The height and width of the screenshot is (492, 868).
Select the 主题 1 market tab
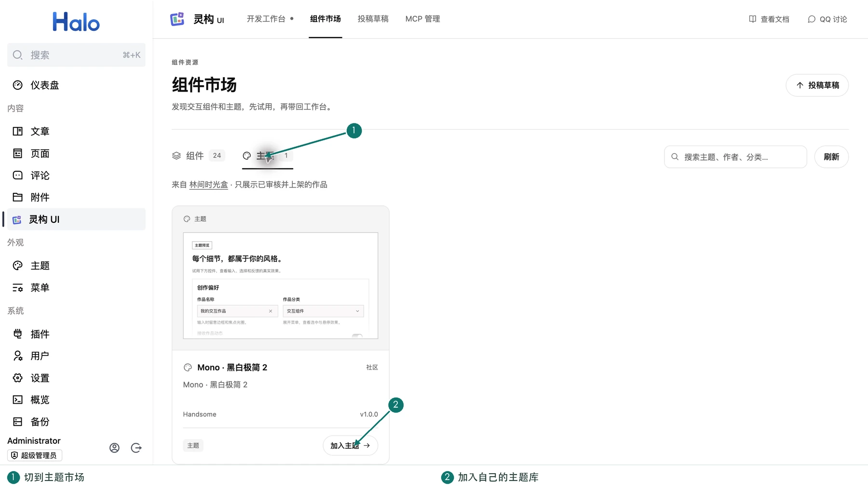coord(268,156)
